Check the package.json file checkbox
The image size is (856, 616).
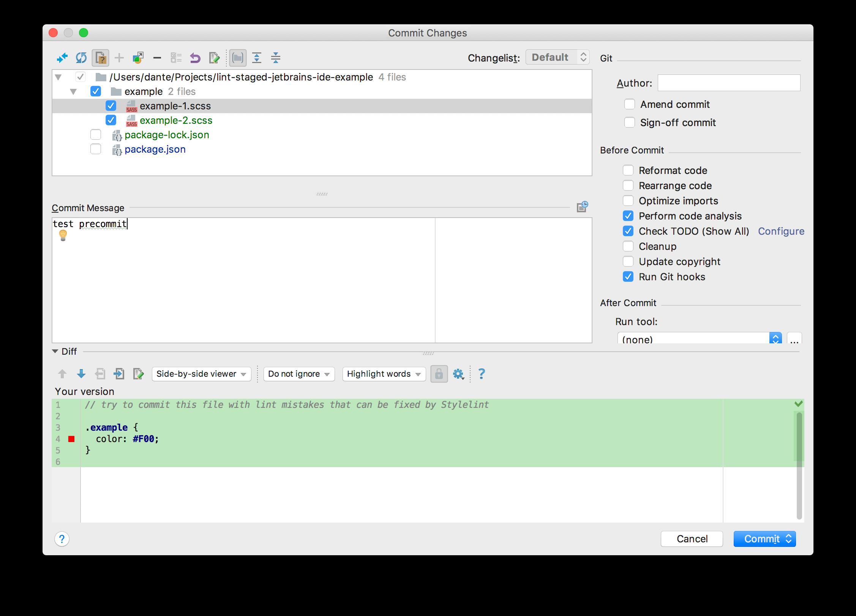[96, 149]
